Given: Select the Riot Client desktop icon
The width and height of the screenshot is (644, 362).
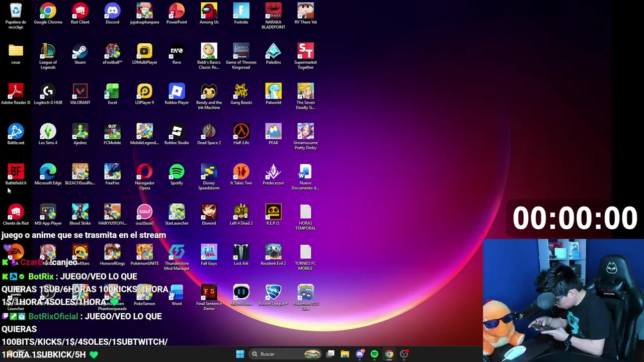Looking at the screenshot, I should (x=80, y=14).
